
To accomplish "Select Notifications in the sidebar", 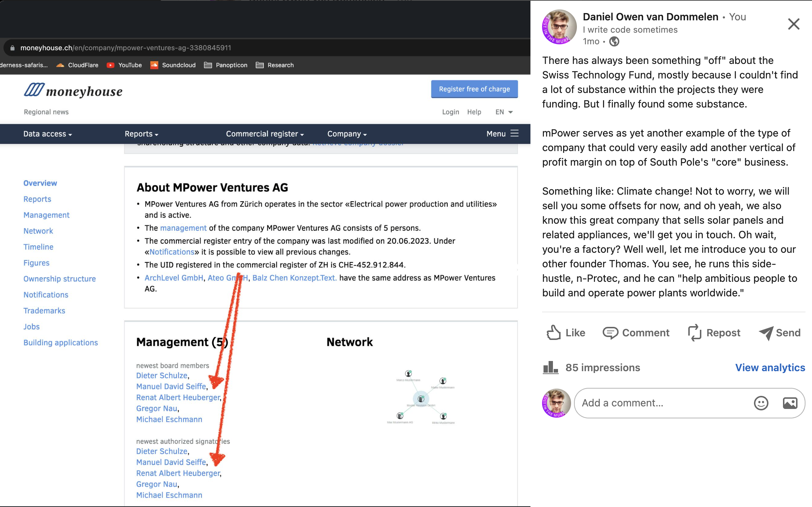I will [x=46, y=295].
